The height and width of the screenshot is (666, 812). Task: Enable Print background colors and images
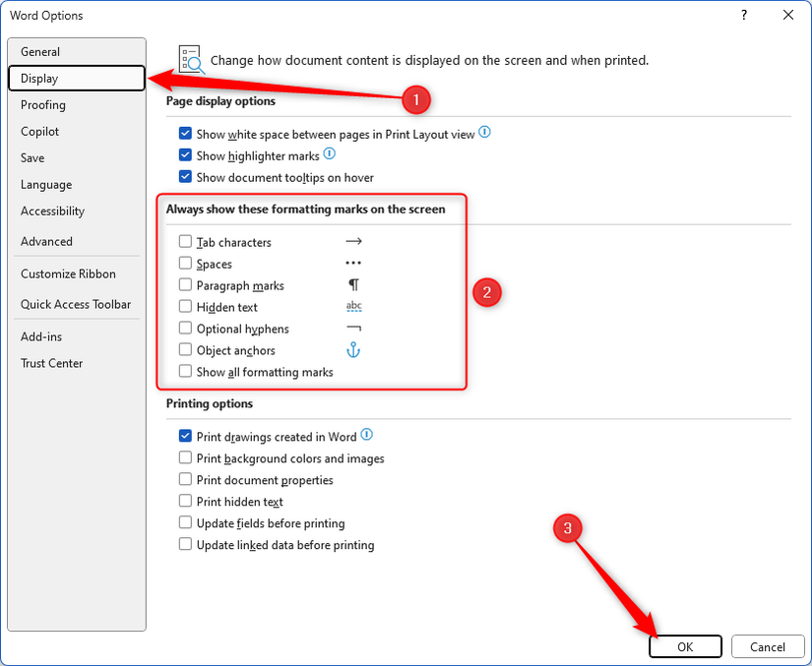pyautogui.click(x=184, y=457)
